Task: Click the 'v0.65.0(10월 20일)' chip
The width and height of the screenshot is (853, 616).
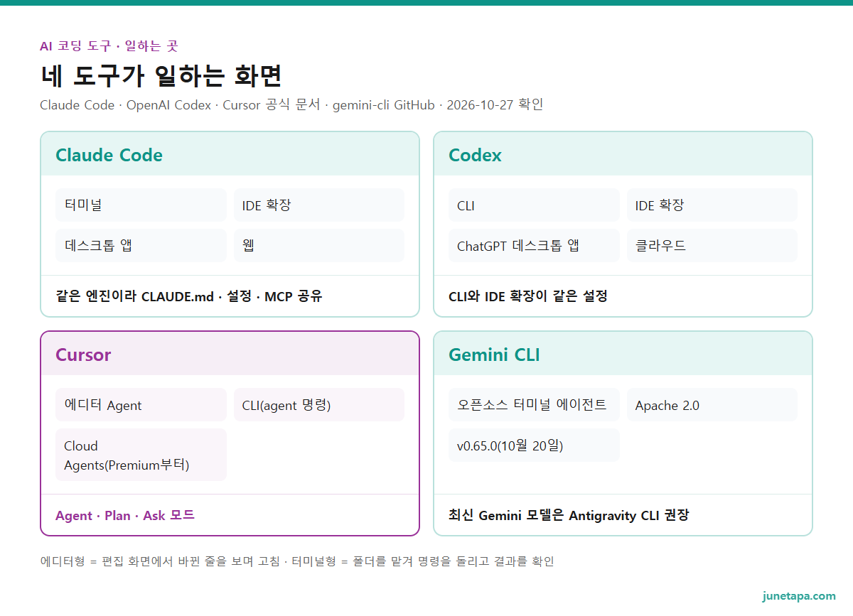Action: (534, 445)
